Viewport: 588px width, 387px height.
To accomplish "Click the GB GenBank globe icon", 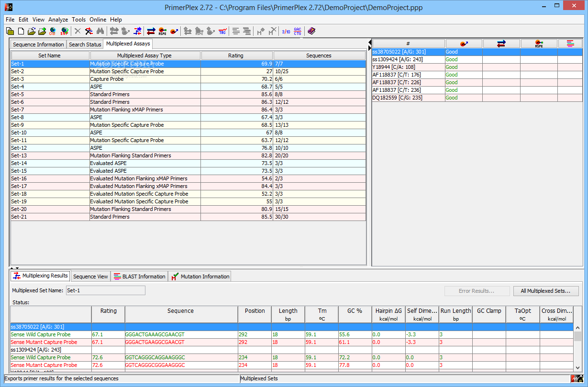I will (53, 31).
